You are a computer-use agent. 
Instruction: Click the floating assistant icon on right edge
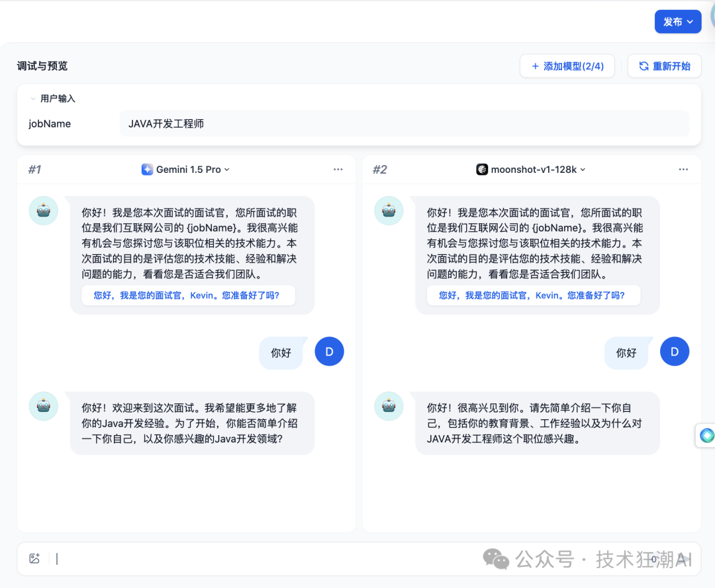tap(706, 435)
